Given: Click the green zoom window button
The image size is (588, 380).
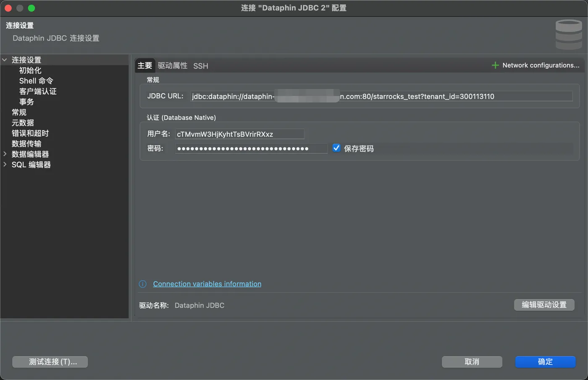Looking at the screenshot, I should (31, 8).
